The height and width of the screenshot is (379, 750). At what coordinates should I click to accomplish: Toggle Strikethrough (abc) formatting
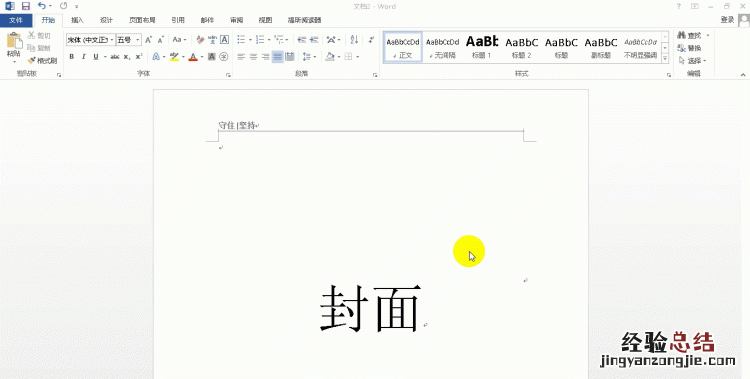pyautogui.click(x=115, y=56)
